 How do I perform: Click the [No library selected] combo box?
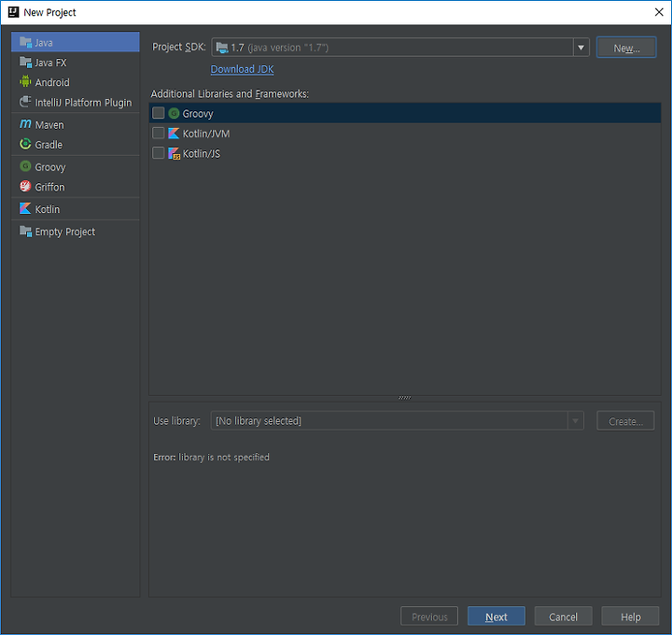397,420
